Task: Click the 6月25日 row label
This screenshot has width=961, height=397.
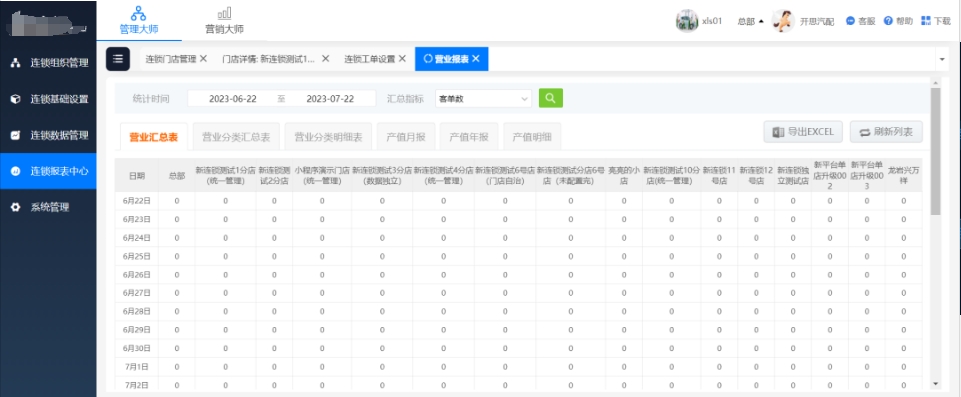Action: coord(137,256)
